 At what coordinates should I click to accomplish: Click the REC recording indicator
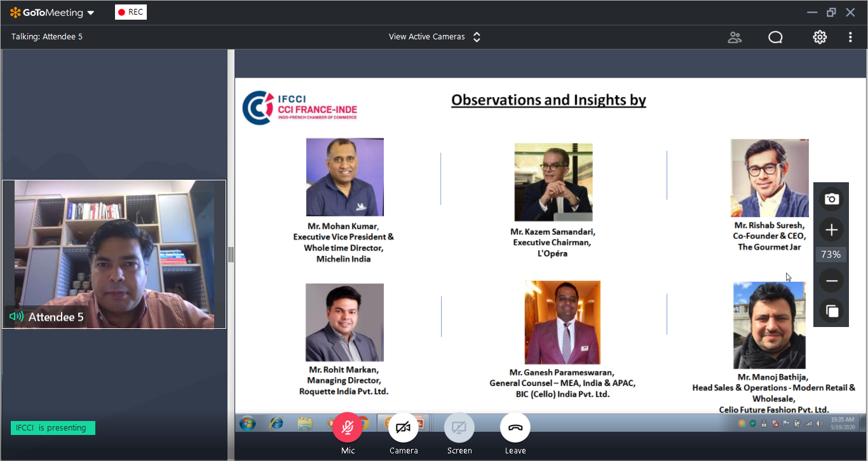131,12
